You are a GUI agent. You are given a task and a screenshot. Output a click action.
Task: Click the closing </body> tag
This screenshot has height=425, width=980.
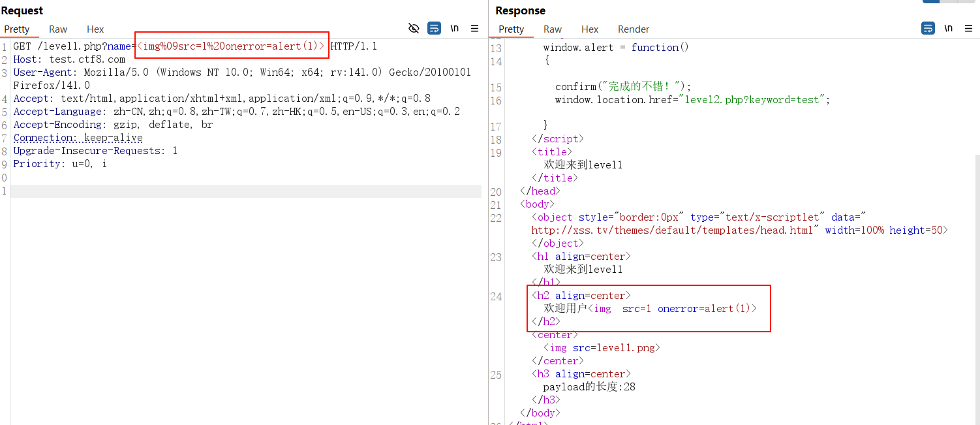[540, 413]
